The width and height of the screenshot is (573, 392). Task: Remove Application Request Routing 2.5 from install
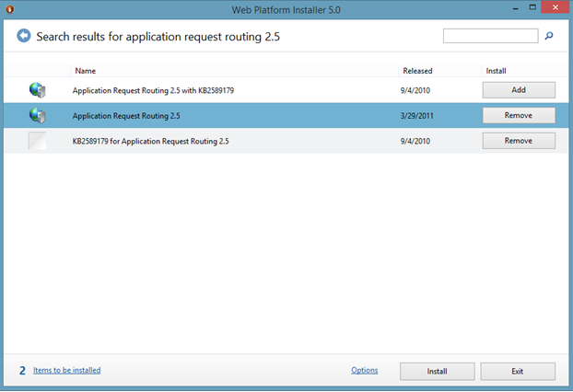click(519, 116)
